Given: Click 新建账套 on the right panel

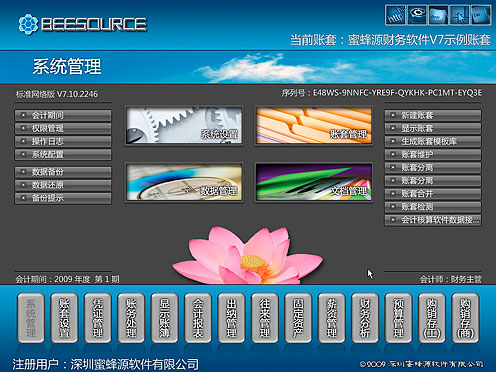Looking at the screenshot, I should 433,115.
